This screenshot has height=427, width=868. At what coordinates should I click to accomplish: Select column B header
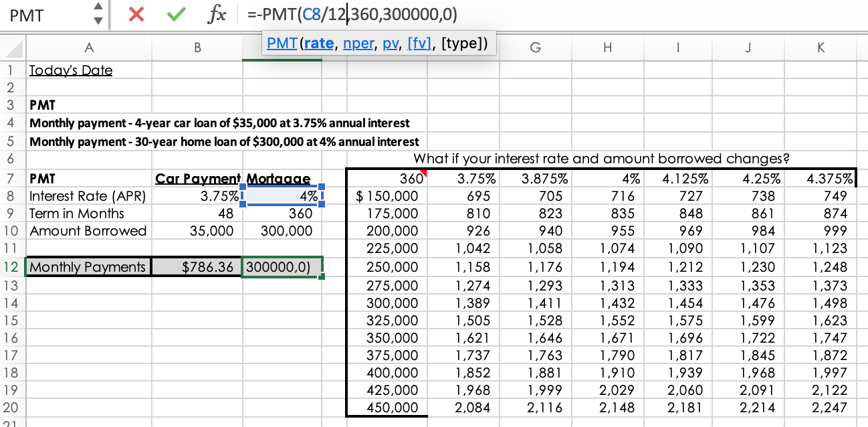(x=197, y=48)
